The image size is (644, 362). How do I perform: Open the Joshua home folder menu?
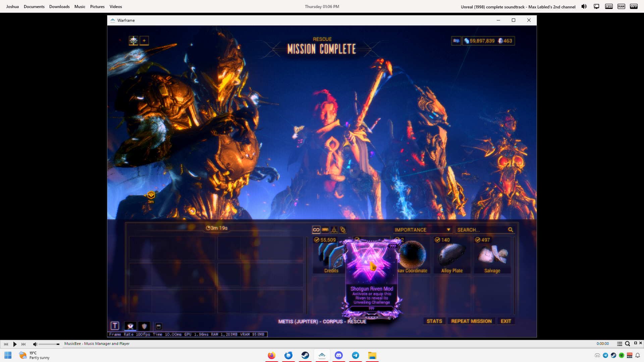(12, 7)
